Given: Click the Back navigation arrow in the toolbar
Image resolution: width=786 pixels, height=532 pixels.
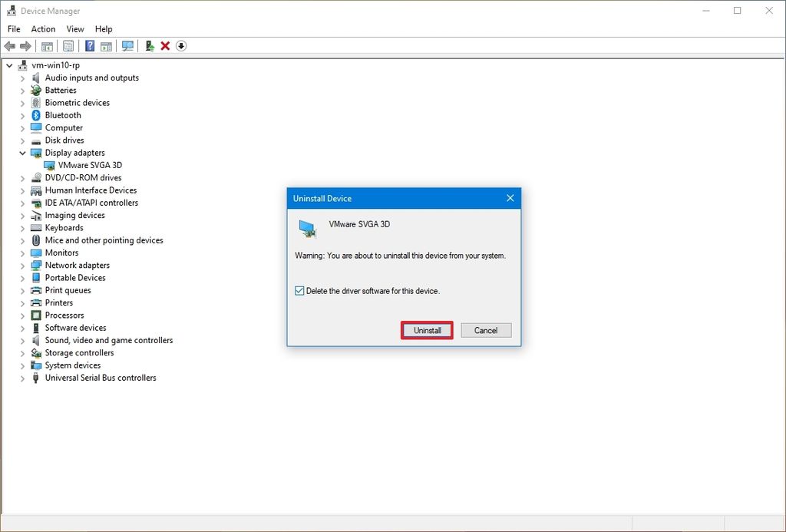Looking at the screenshot, I should pyautogui.click(x=10, y=46).
